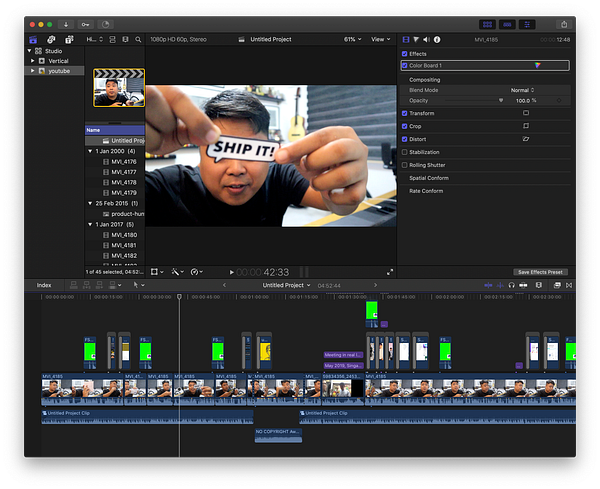Uncheck the Transform checkbox
Viewport: 600px width, 489px height.
point(404,113)
